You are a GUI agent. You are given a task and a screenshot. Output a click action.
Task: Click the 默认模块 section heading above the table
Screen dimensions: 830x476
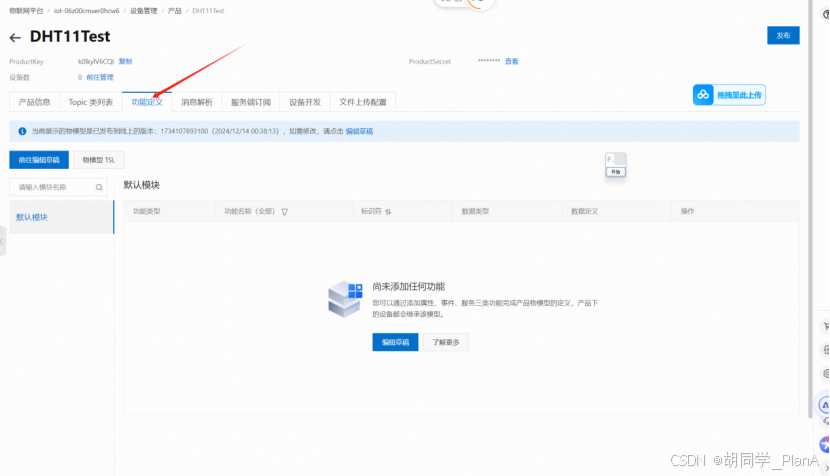point(141,185)
